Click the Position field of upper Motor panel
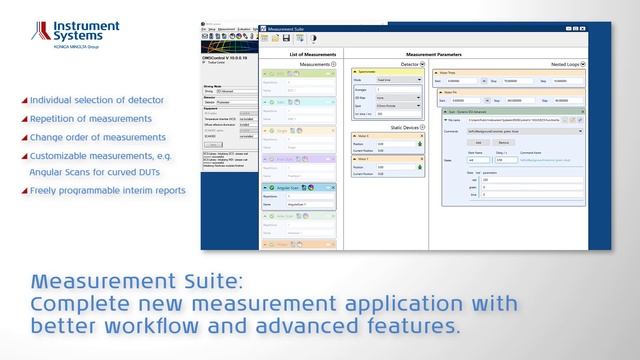Viewport: 640px width, 360px height. click(396, 144)
